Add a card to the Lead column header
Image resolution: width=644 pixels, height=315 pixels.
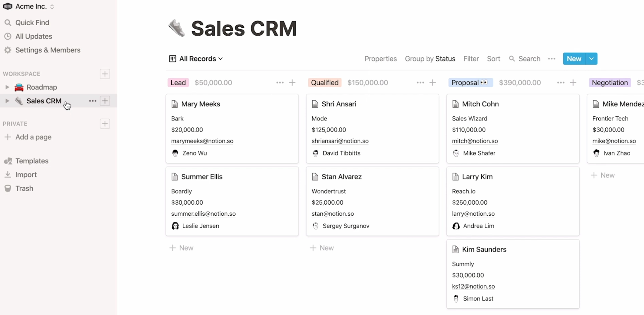(292, 83)
